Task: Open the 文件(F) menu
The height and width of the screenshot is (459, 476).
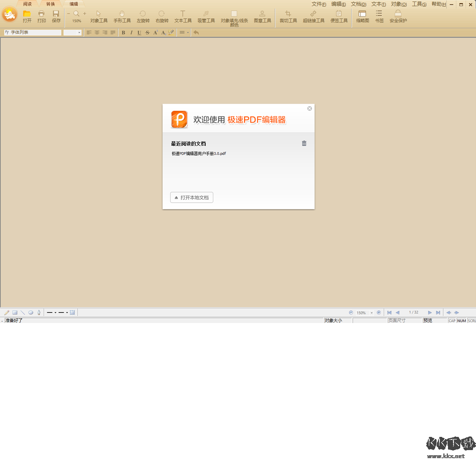Action: coord(319,4)
